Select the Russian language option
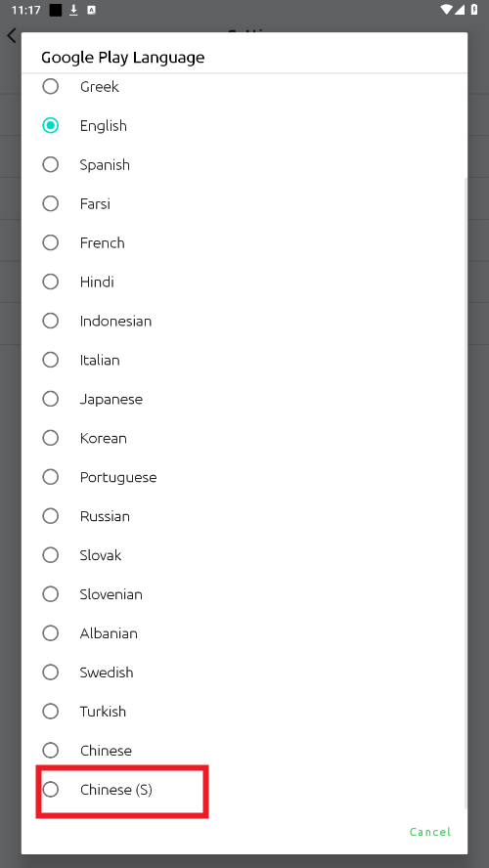 pyautogui.click(x=51, y=516)
